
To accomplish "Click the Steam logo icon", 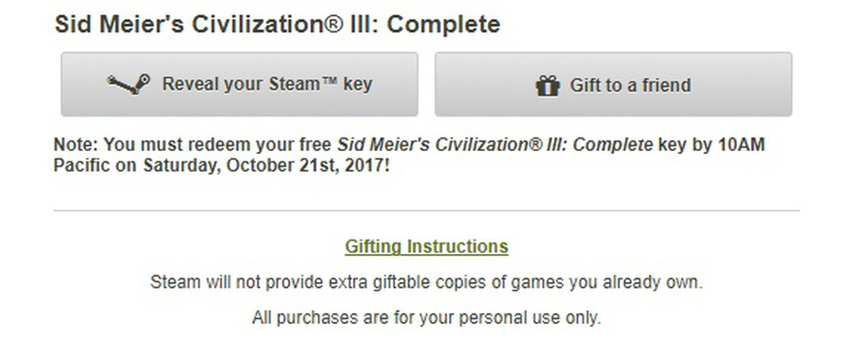I will click(129, 84).
